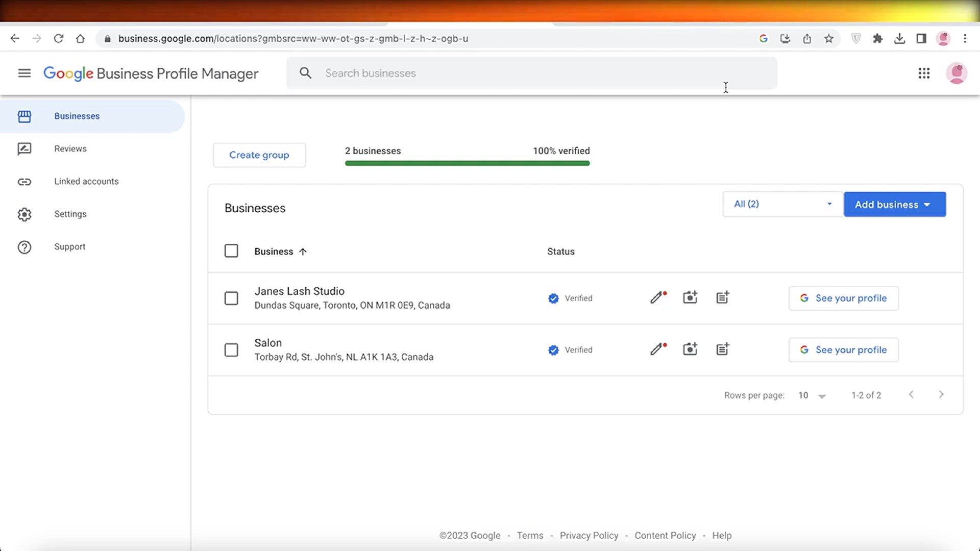See your profile for Janes Lash Studio
Screen dimensions: 980x551
click(x=843, y=298)
